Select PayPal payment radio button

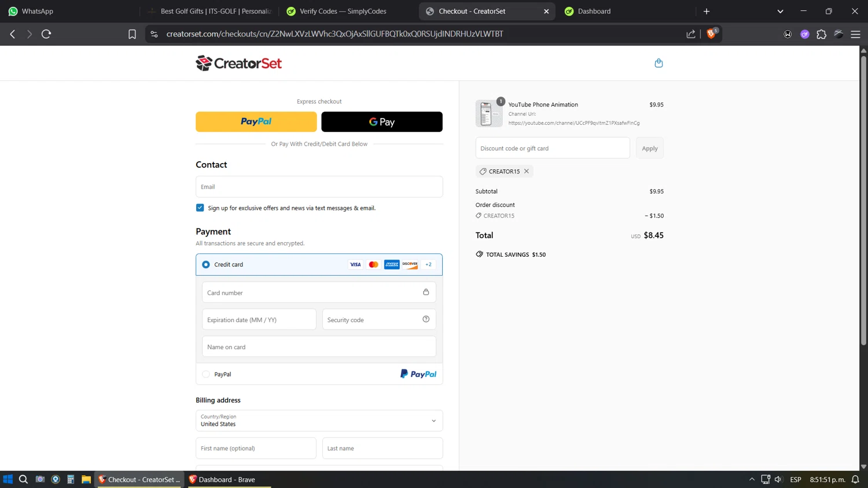pyautogui.click(x=206, y=374)
